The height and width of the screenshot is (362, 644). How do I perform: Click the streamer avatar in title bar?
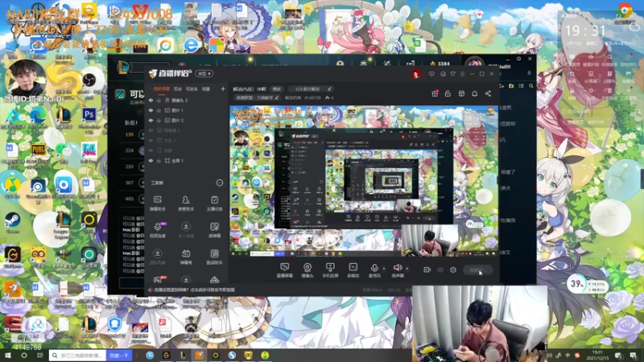415,74
